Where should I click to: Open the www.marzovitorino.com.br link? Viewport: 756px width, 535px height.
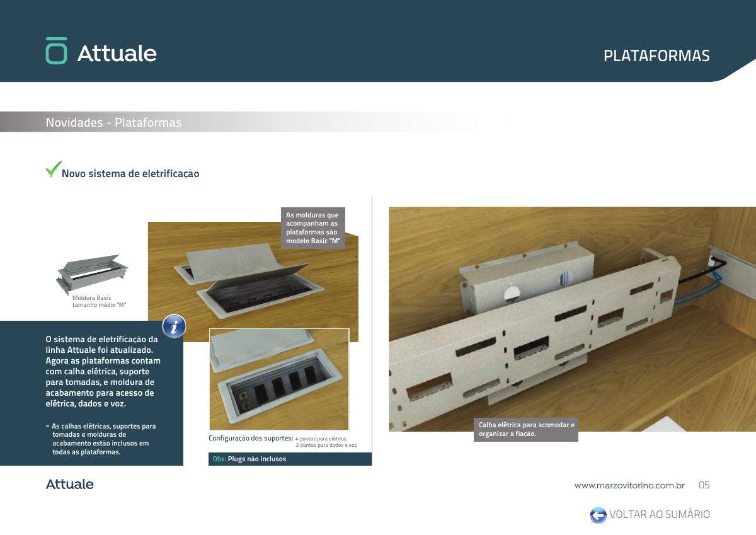(x=629, y=486)
